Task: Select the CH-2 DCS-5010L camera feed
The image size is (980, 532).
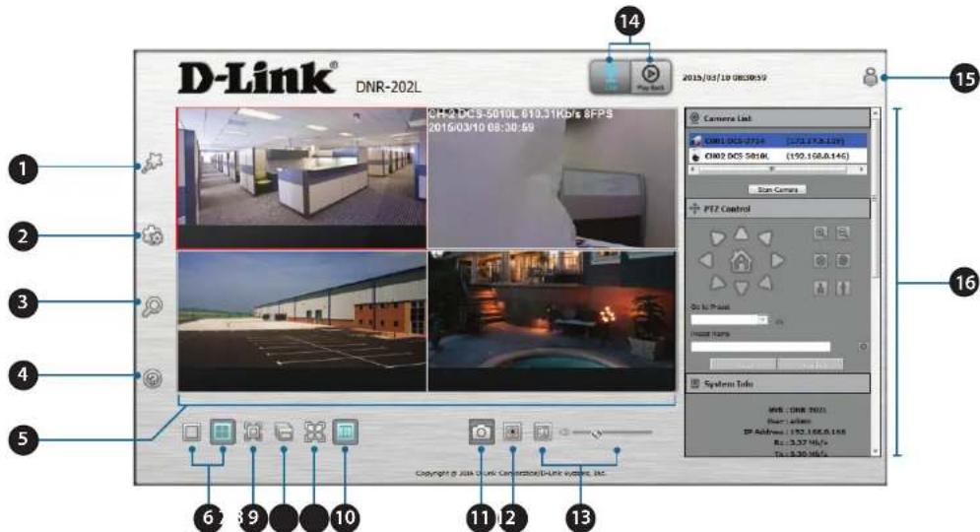Action: [x=552, y=178]
